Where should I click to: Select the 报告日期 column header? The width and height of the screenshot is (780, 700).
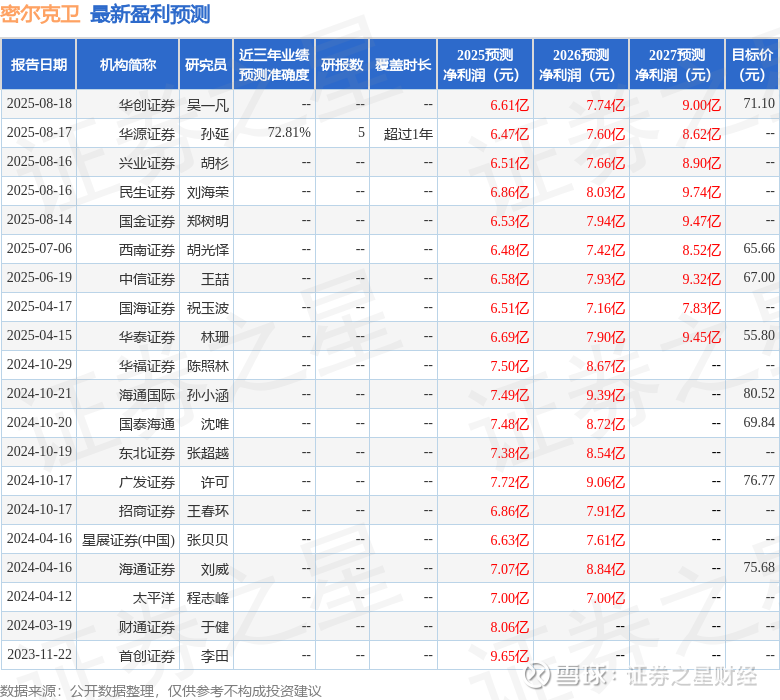(x=39, y=65)
